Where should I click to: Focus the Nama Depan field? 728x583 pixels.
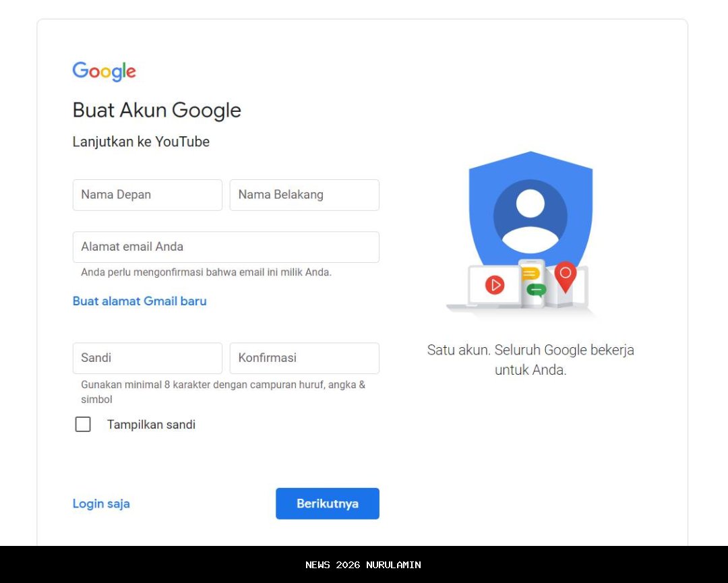pos(148,195)
